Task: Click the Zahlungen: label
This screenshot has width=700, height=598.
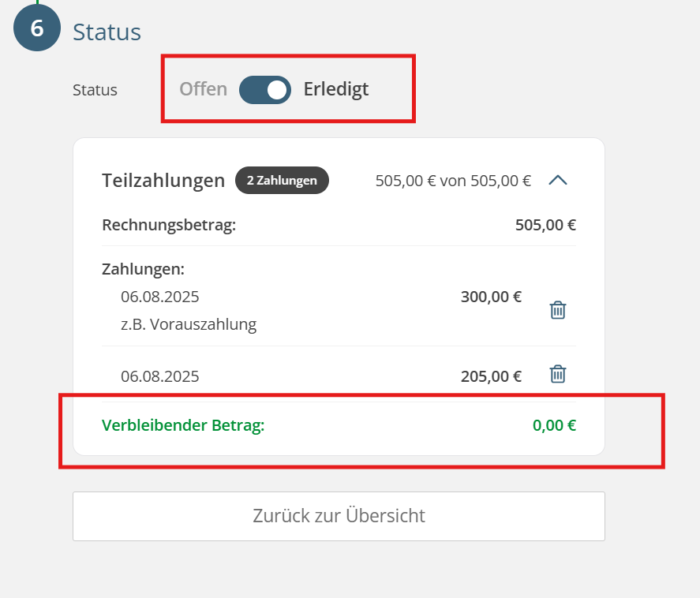Action: click(144, 269)
